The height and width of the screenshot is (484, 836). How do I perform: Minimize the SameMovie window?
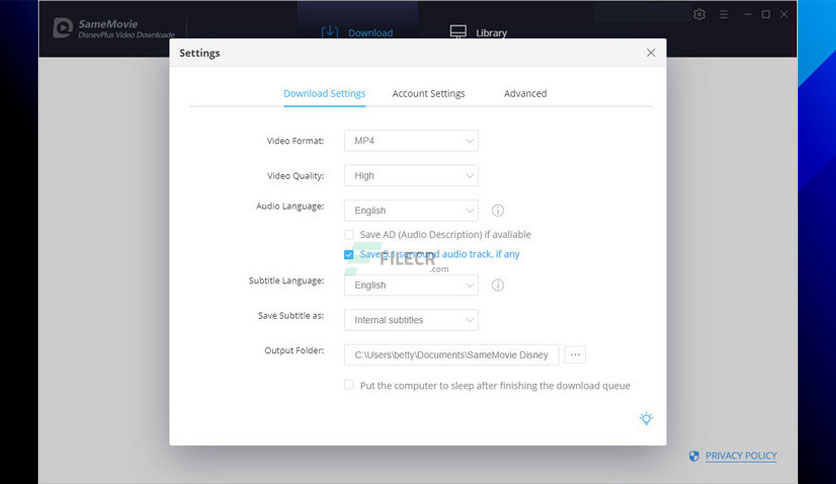(x=747, y=14)
